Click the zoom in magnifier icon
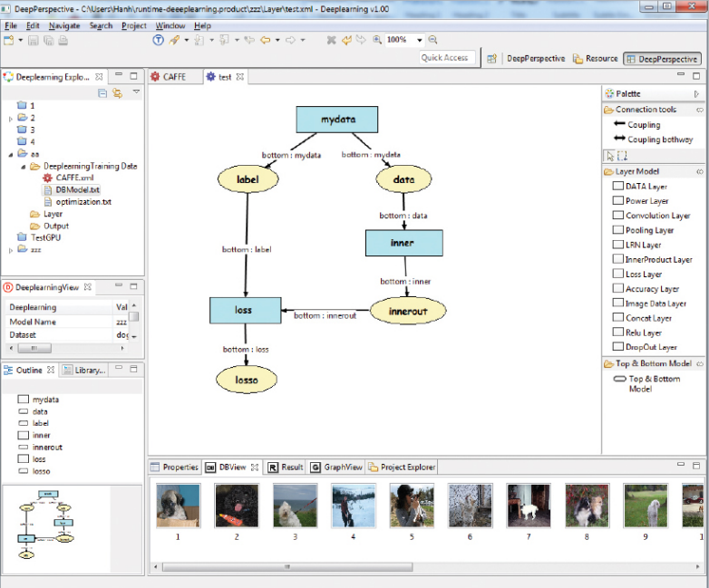This screenshot has height=588, width=709. pyautogui.click(x=375, y=40)
